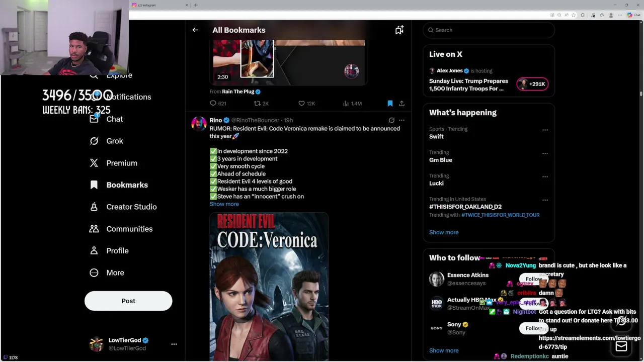Screen dimensions: 644x362
Task: Open Communities in the sidebar
Action: [121, 229]
